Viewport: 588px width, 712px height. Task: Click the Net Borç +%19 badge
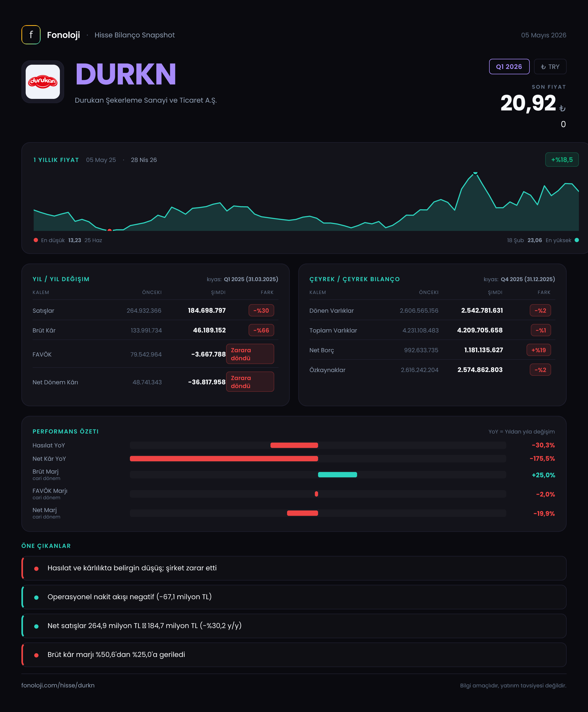(539, 350)
